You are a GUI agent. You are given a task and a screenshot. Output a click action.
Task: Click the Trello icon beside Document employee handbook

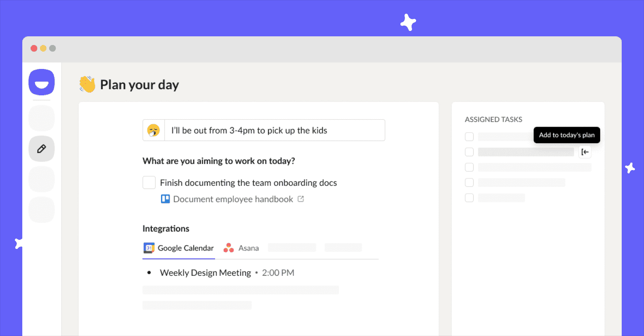click(165, 199)
